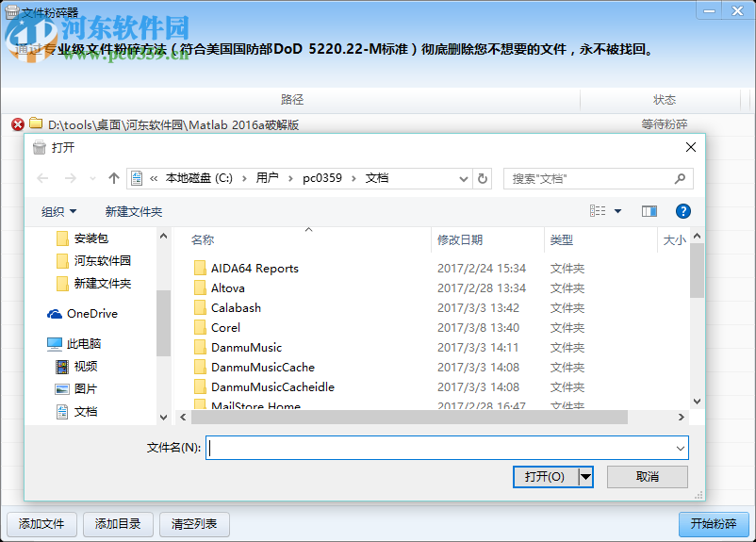Click pc0359 in the address path
The width and height of the screenshot is (756, 542).
tap(322, 178)
